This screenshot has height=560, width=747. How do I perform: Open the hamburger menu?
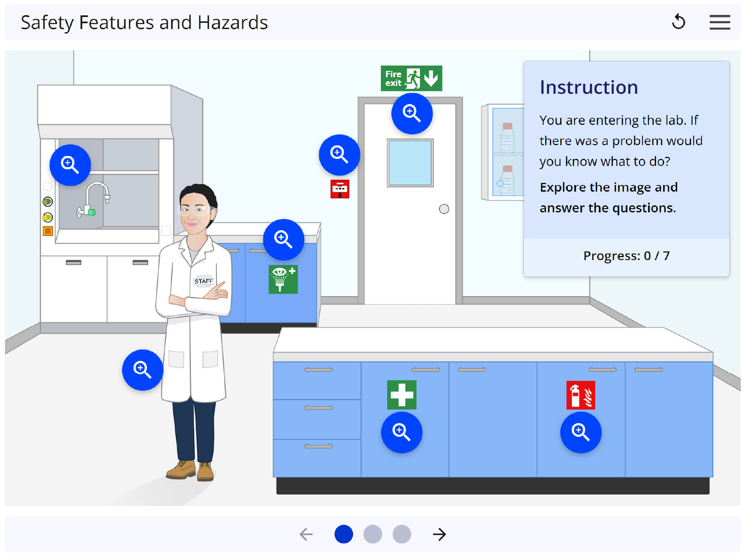coord(720,22)
